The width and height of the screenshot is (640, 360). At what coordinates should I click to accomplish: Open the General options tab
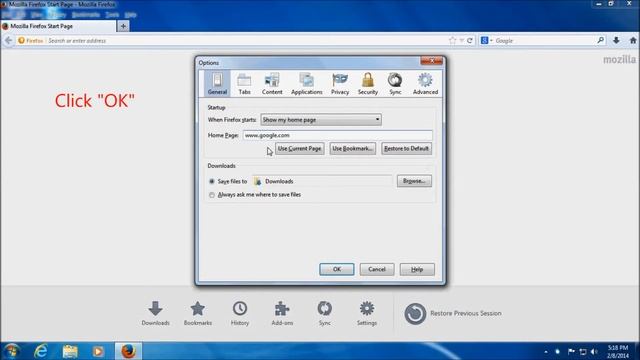click(217, 84)
